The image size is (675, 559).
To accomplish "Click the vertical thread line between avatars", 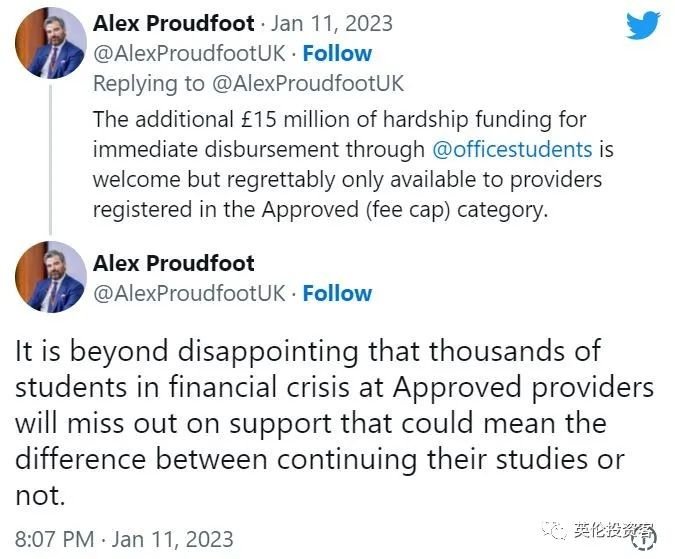I will pos(50,160).
